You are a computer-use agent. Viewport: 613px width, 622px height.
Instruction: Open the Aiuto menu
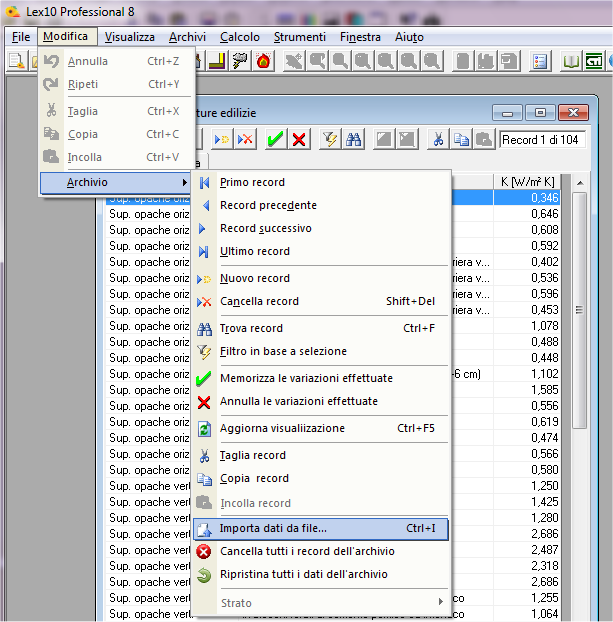point(409,37)
